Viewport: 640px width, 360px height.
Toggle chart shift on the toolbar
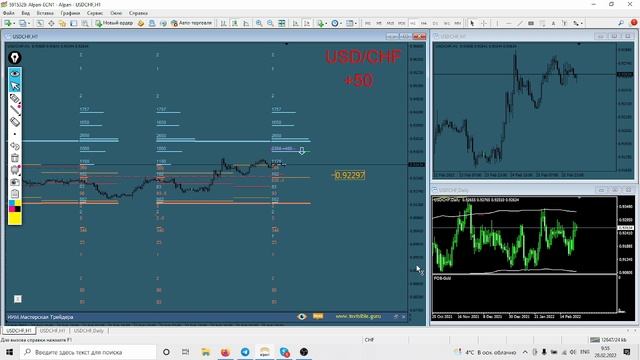point(307,23)
